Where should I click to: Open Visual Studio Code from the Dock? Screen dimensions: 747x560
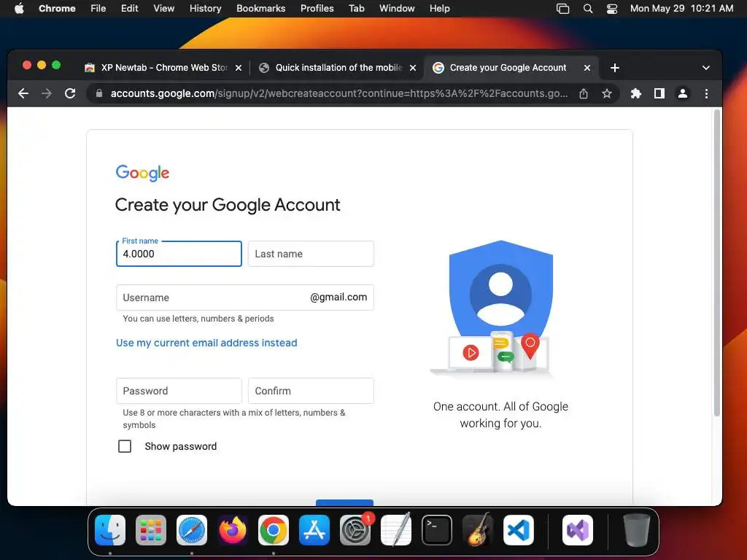point(519,530)
